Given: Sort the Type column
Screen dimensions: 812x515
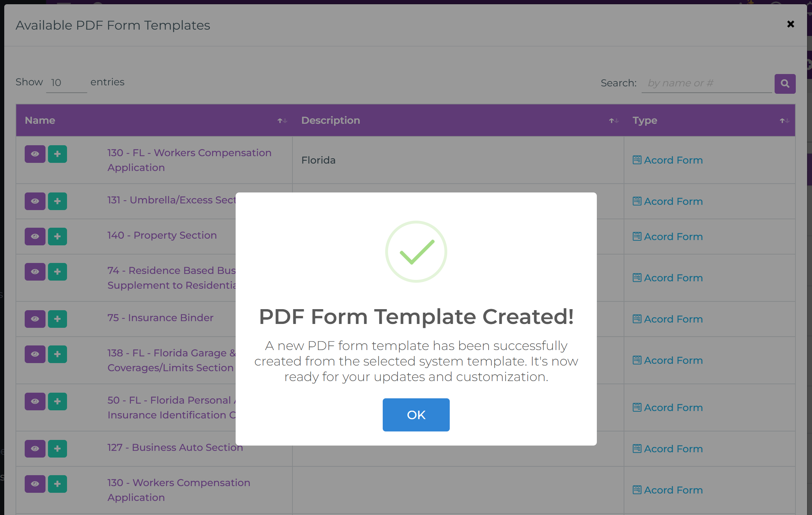Looking at the screenshot, I should tap(784, 121).
